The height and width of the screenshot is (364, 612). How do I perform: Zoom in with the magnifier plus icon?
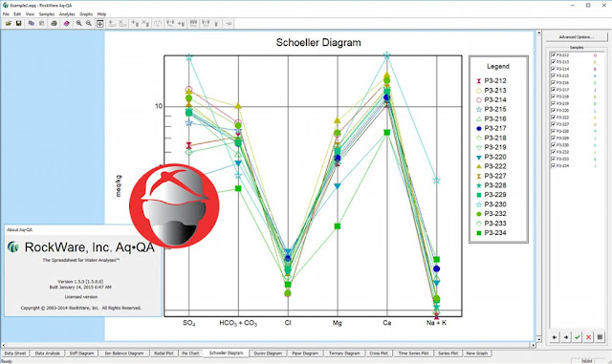tap(78, 24)
